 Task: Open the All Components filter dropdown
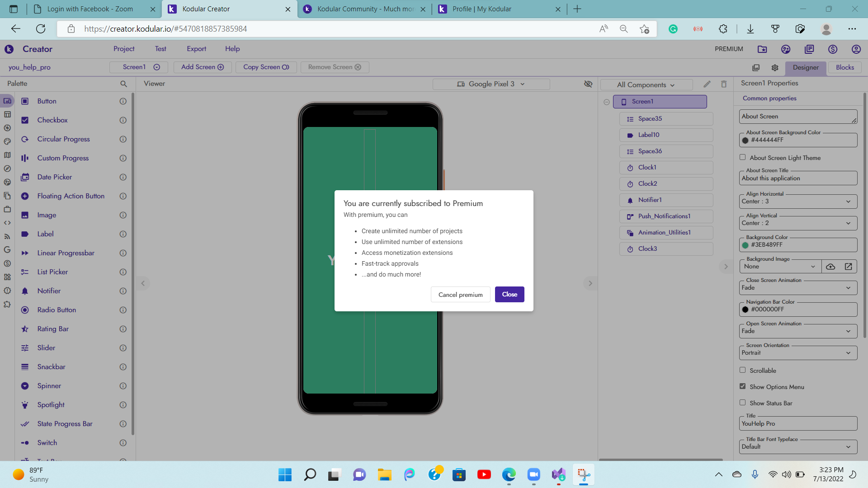646,84
